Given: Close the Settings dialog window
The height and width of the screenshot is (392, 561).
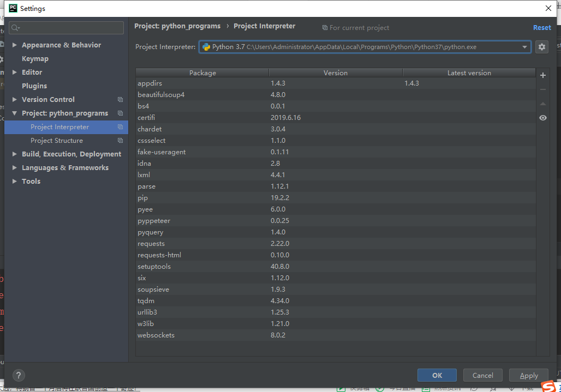Looking at the screenshot, I should 548,8.
